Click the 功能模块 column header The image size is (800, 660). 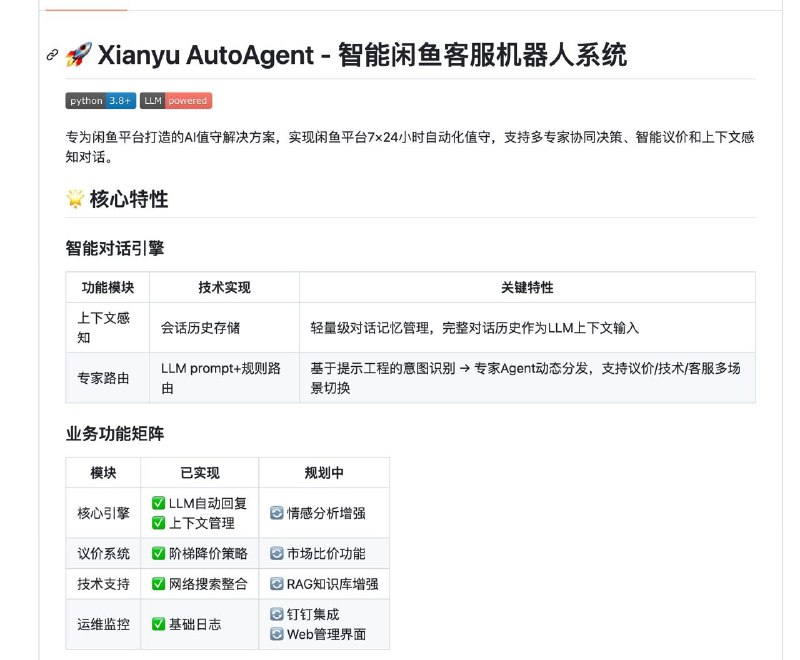click(x=108, y=288)
